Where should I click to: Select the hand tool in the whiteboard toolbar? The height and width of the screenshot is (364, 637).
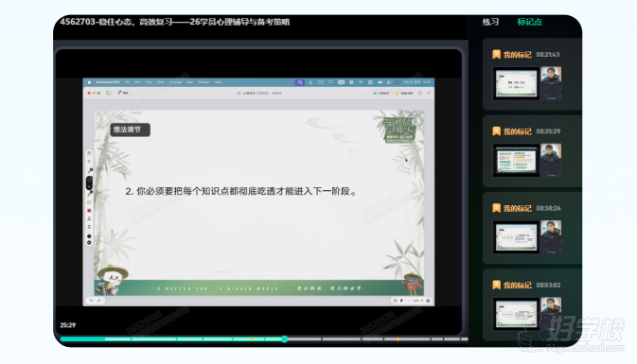tap(89, 153)
